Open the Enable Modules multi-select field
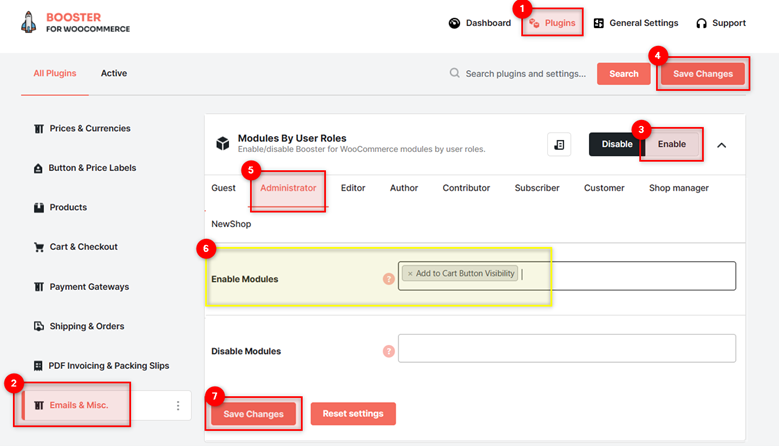The height and width of the screenshot is (446, 779). point(567,276)
